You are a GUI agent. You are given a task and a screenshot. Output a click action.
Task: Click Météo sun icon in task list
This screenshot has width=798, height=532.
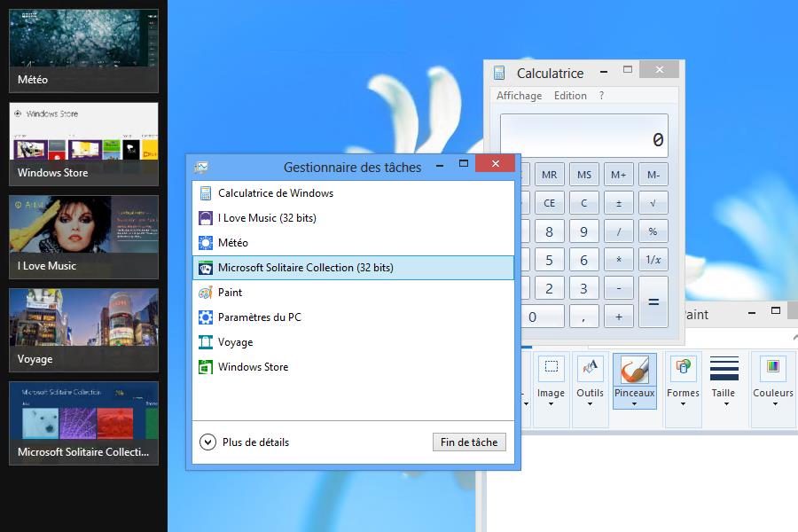[206, 243]
